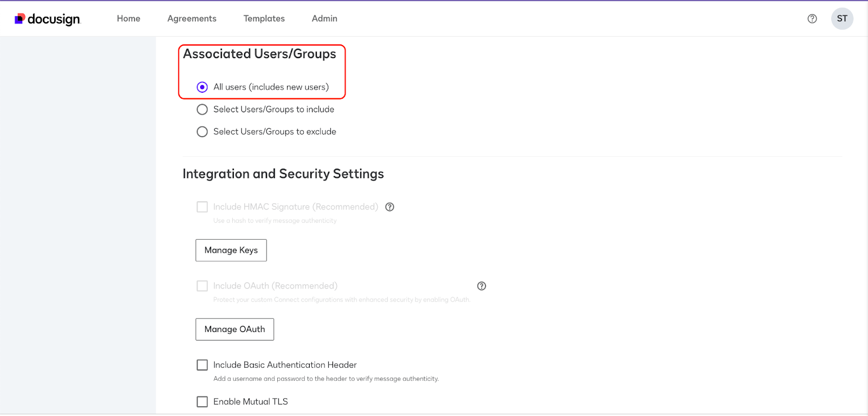This screenshot has width=868, height=416.
Task: Open the Admin tab
Action: point(324,19)
